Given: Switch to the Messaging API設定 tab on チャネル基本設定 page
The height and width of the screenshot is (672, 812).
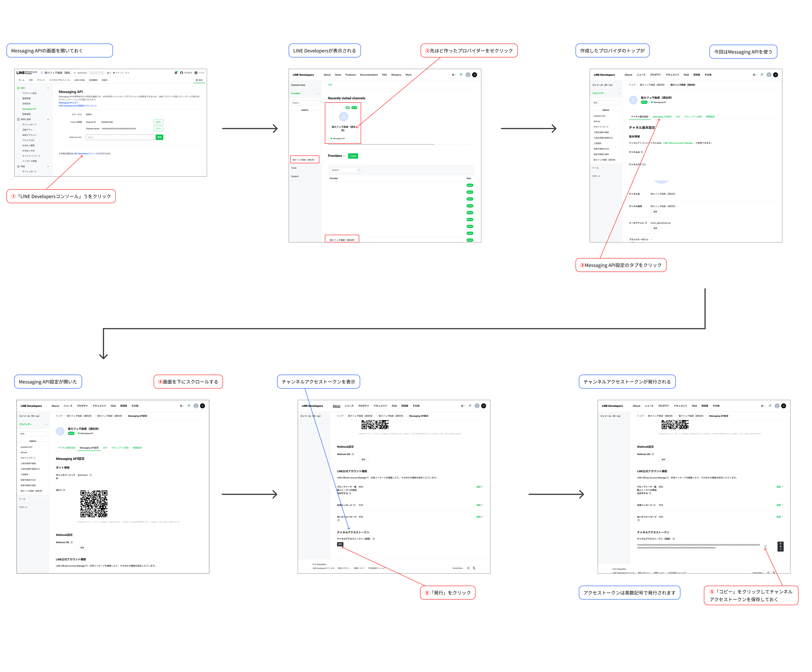Looking at the screenshot, I should pos(662,116).
